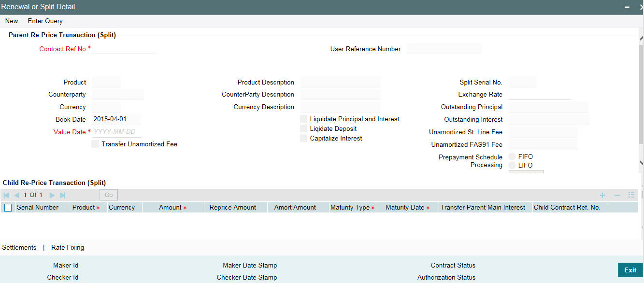Click the CounterParty Description field
The height and width of the screenshot is (283, 644).
[341, 94]
